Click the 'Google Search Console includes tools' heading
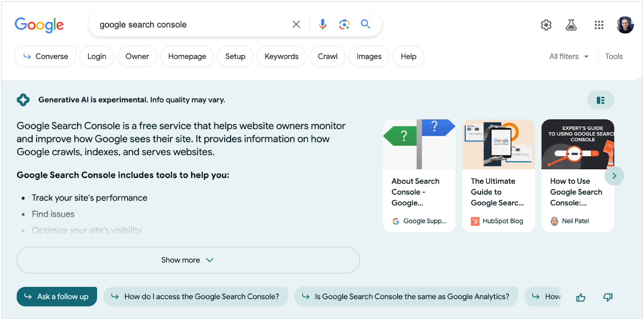The image size is (644, 320). pos(123,175)
